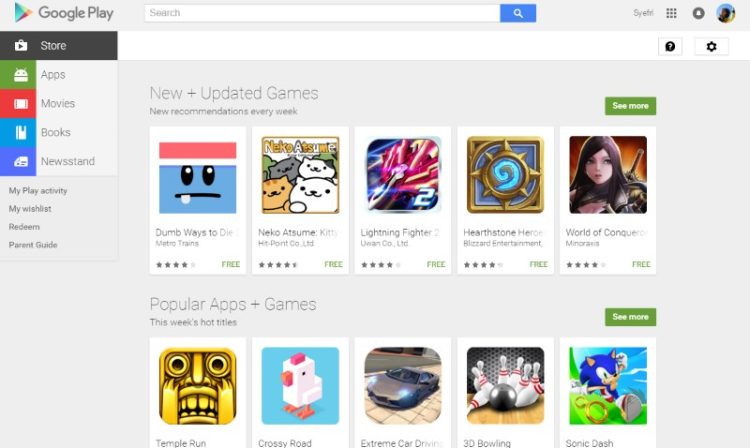Select the blue Books icon
The image size is (750, 448).
pos(18,132)
